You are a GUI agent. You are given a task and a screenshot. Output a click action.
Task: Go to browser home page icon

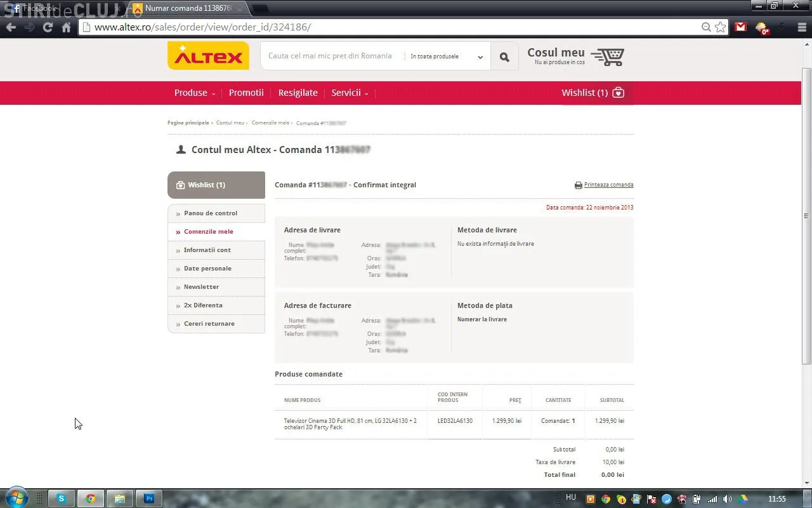point(66,27)
